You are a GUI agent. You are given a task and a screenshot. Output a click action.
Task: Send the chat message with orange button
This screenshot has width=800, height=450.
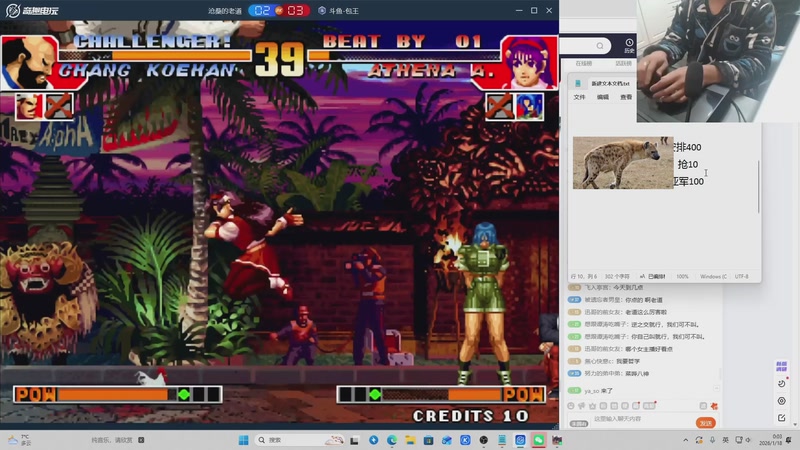click(706, 423)
